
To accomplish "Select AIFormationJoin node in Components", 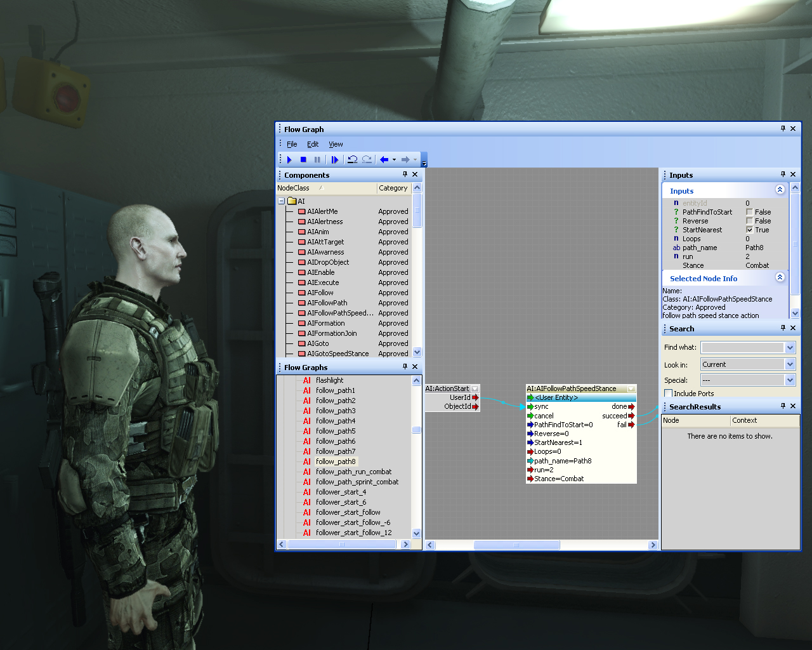I will click(x=332, y=333).
